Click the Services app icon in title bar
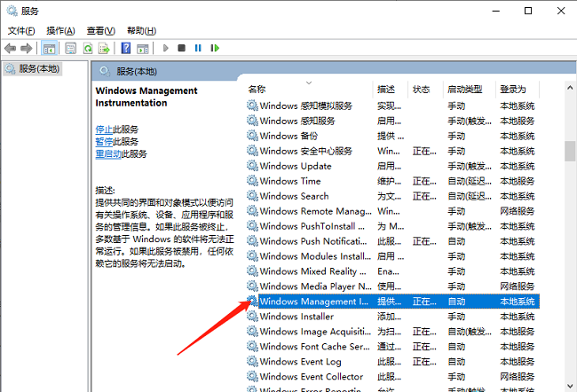Image resolution: width=577 pixels, height=392 pixels. pos(12,11)
